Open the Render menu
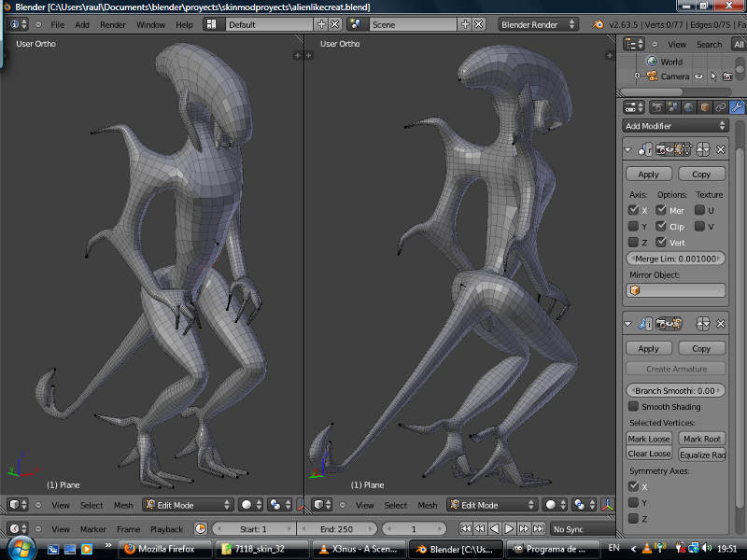This screenshot has height=560, width=747. 113,25
